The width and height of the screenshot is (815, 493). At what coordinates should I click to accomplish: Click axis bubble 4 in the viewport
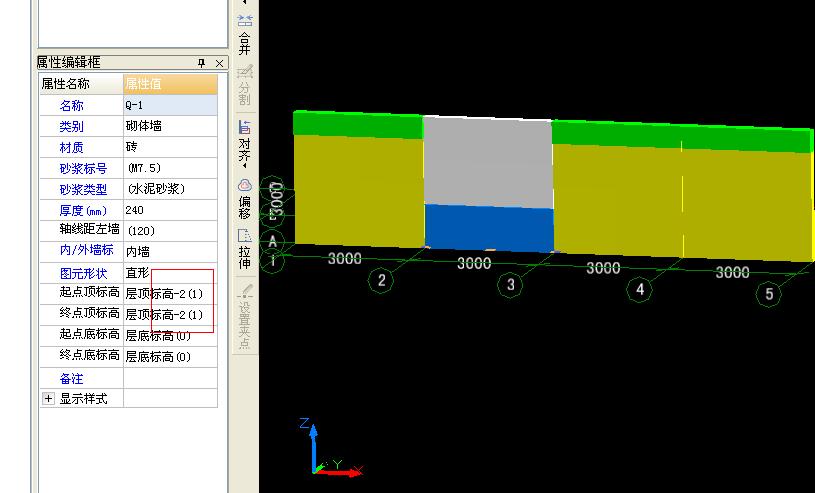(640, 289)
